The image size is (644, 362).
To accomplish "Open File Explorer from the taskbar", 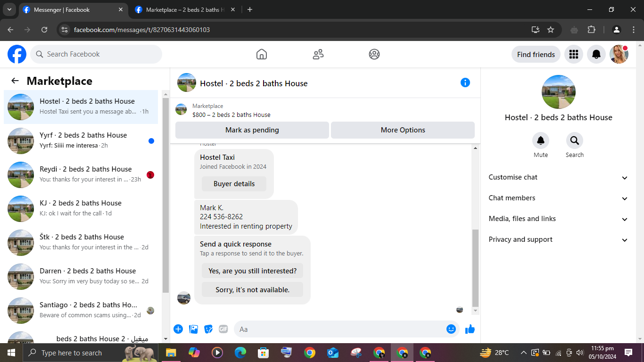I will pyautogui.click(x=171, y=353).
